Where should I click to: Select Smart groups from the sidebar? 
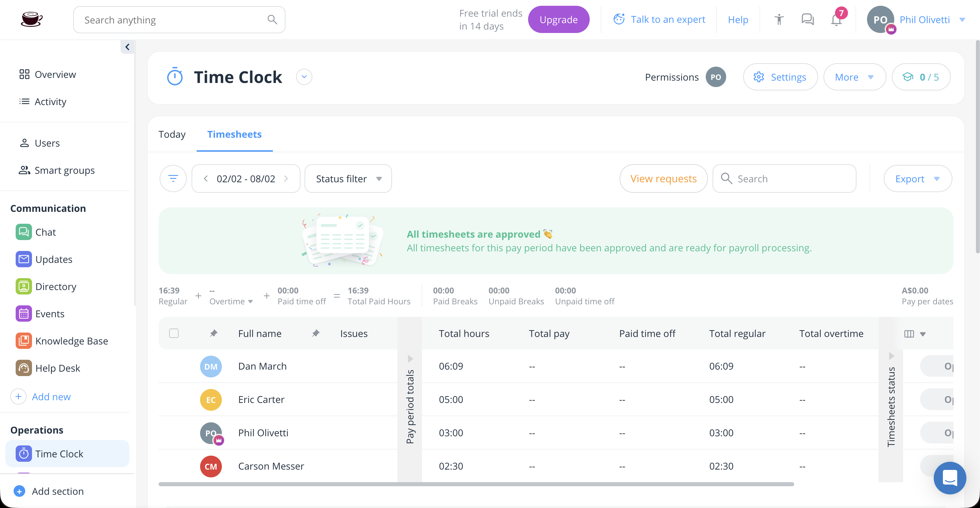point(65,170)
